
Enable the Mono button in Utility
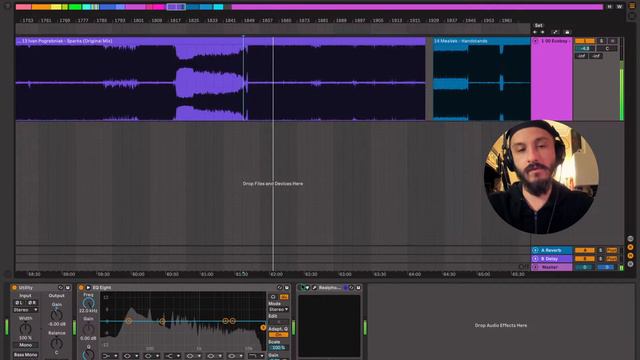pos(25,345)
